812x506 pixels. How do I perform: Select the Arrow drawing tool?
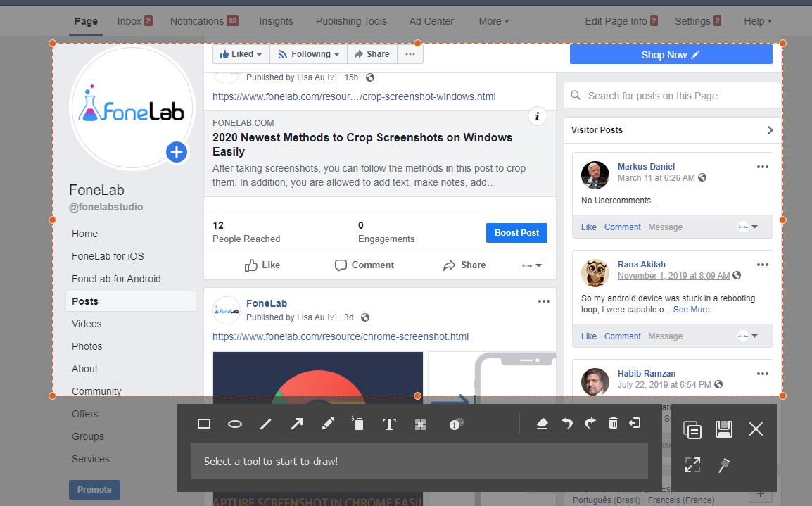pos(297,424)
